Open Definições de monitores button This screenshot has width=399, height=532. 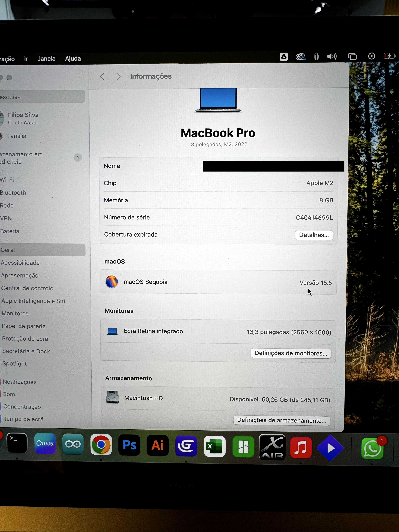click(291, 353)
